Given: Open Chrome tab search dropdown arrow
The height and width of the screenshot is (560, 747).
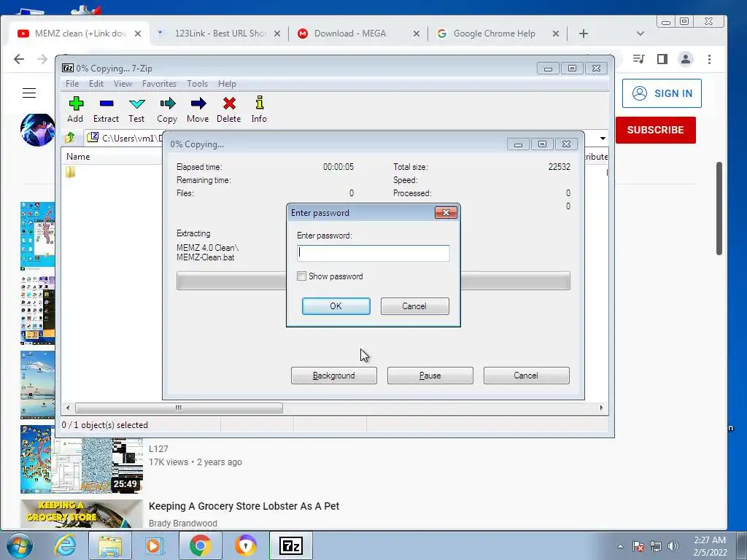Looking at the screenshot, I should pyautogui.click(x=640, y=34).
